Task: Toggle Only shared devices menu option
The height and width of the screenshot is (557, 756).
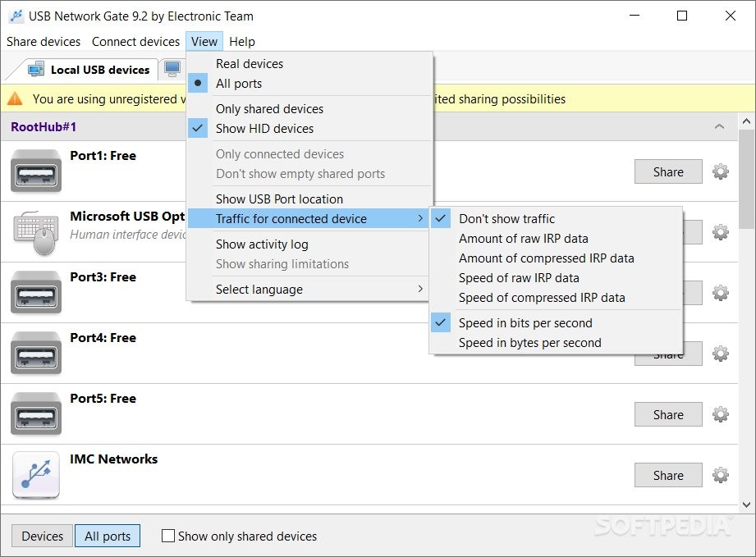Action: click(309, 109)
